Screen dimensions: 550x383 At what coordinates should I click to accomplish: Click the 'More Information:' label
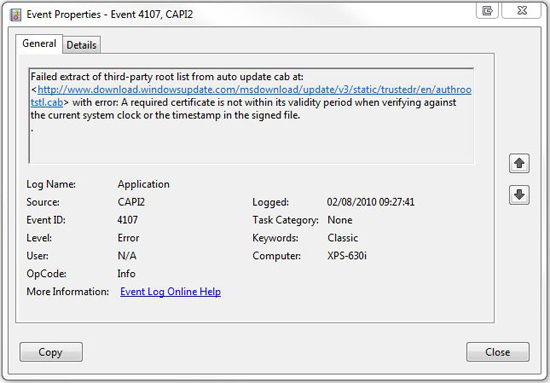[68, 291]
